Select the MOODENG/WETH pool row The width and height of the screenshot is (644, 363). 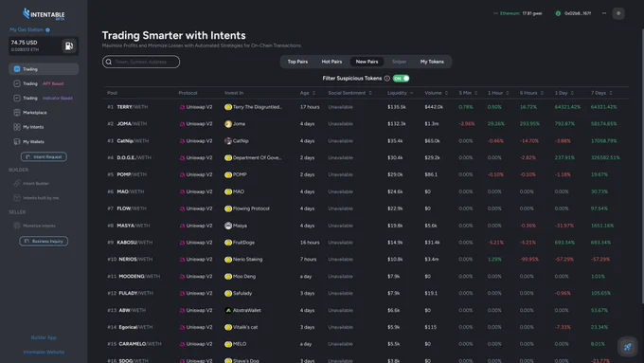point(366,276)
